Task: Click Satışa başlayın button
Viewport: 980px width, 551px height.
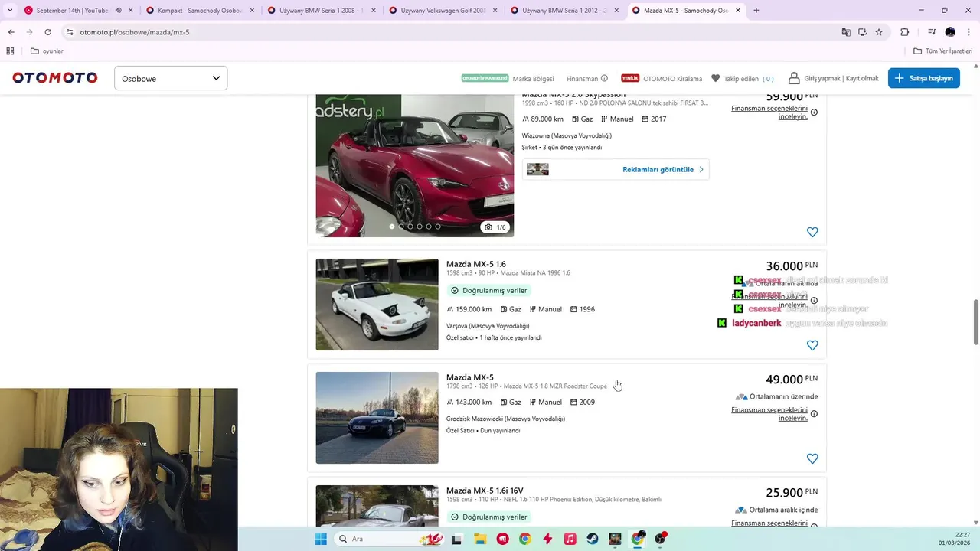Action: (923, 78)
